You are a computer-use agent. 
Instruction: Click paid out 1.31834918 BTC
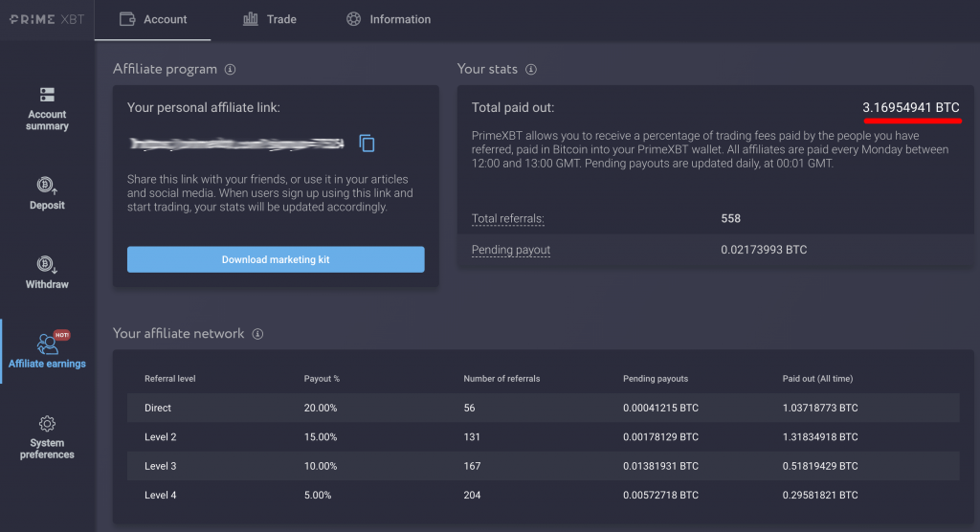pos(820,437)
